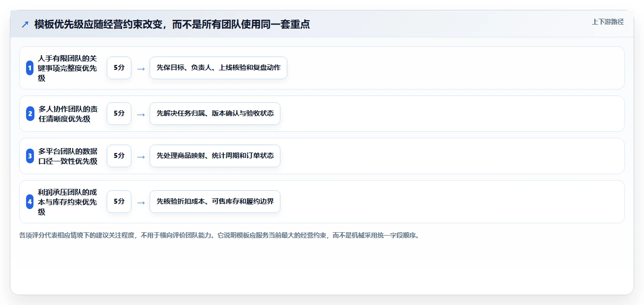Open the 先保目标、负责人、上线核验和复盘动作 box
644x305 pixels.
coord(218,68)
